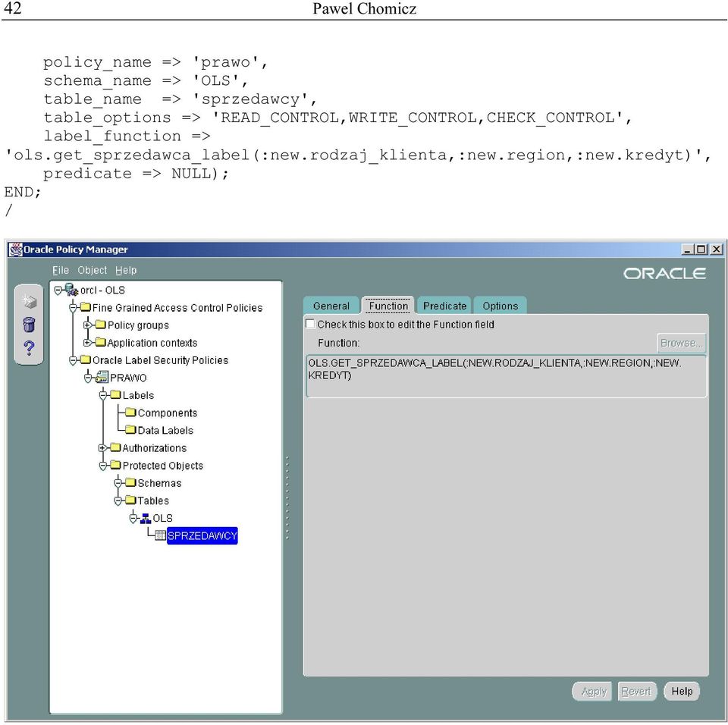Click the pane splitter dotted handle

[287, 498]
